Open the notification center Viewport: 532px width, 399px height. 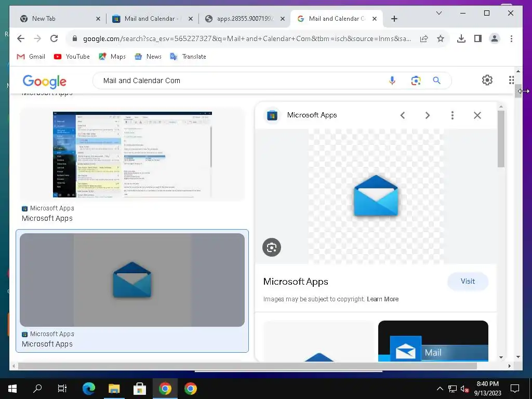coord(515,389)
